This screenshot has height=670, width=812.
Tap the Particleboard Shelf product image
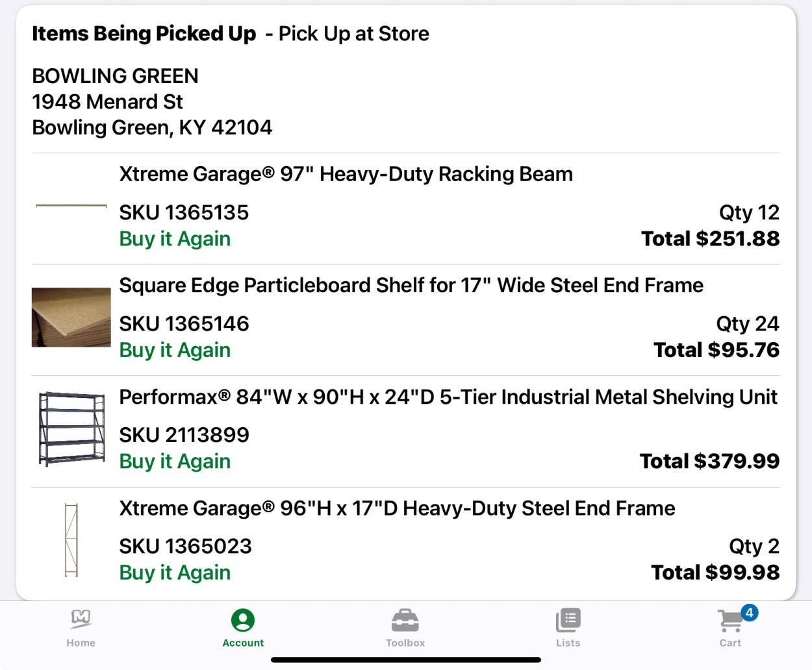click(71, 317)
